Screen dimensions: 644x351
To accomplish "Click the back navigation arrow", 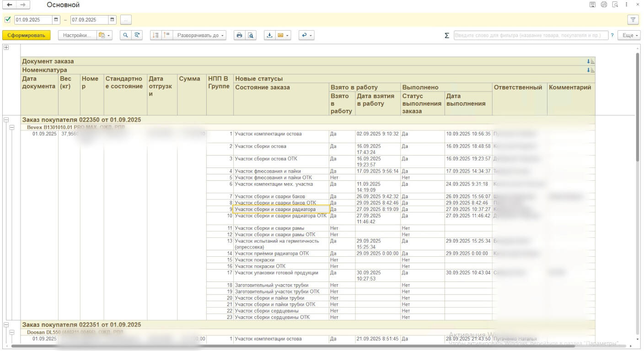I will 10,5.
